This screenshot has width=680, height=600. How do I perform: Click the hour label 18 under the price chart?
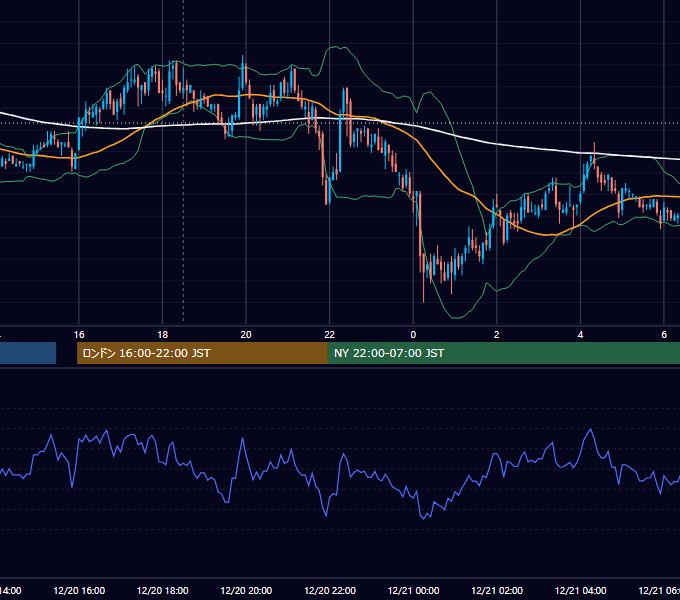pos(163,335)
